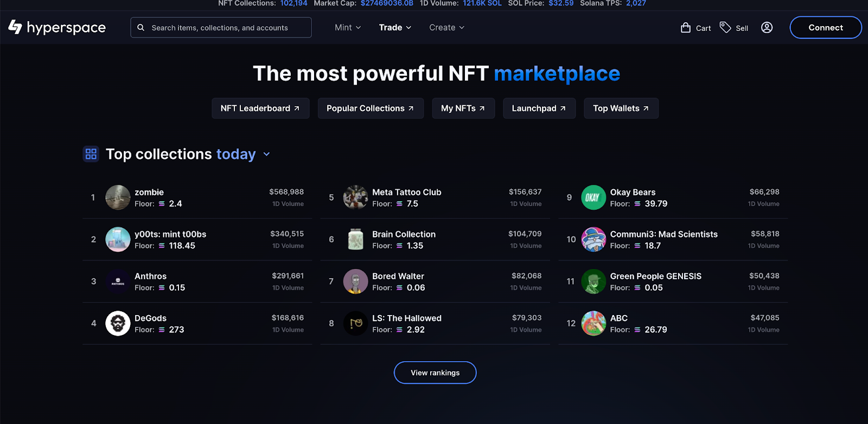Open Okay Bears green avatar
Screen dimensions: 868x424
[593, 197]
